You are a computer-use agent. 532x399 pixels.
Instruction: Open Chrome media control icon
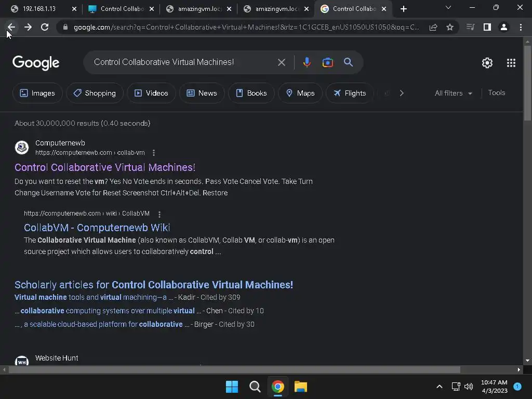coord(470,27)
